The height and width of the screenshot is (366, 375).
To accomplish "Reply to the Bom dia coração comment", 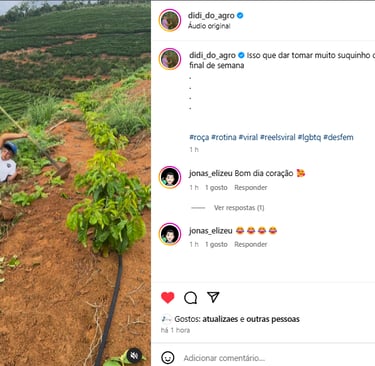I will click(251, 188).
